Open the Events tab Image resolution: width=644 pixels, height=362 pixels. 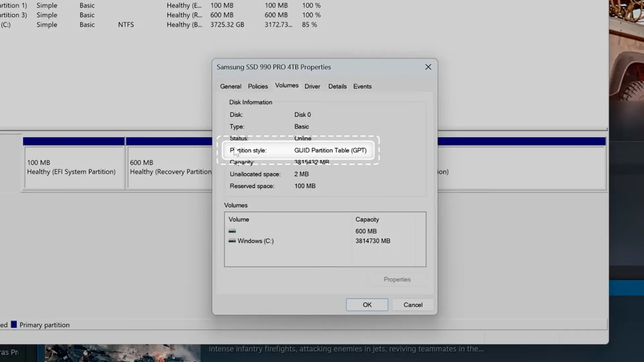click(x=362, y=86)
